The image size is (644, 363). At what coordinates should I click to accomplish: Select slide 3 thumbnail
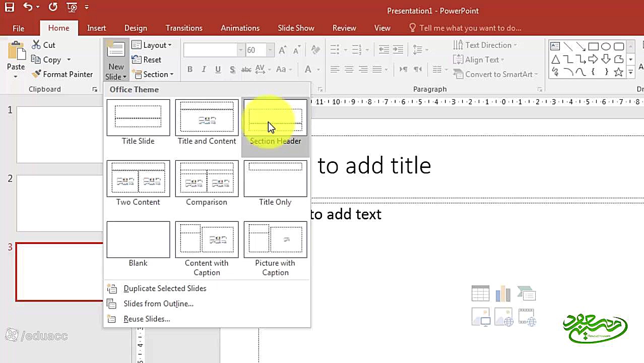pos(59,272)
